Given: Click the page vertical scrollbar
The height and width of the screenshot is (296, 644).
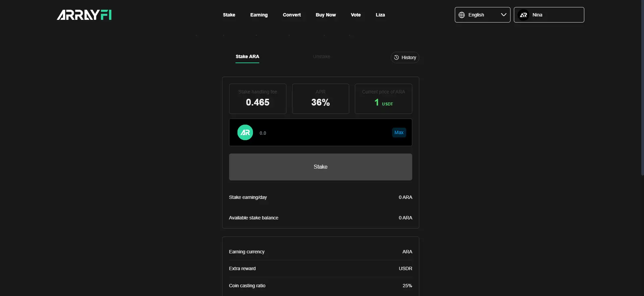Looking at the screenshot, I should 642,87.
